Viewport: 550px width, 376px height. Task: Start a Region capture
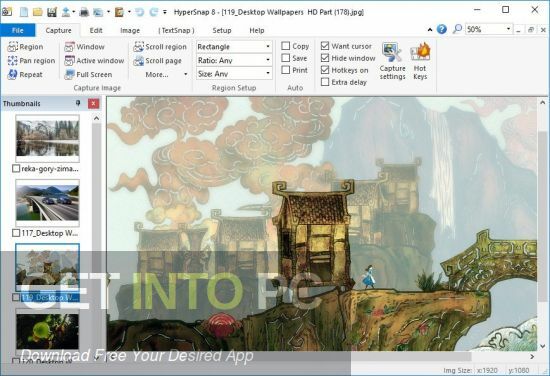coord(25,47)
